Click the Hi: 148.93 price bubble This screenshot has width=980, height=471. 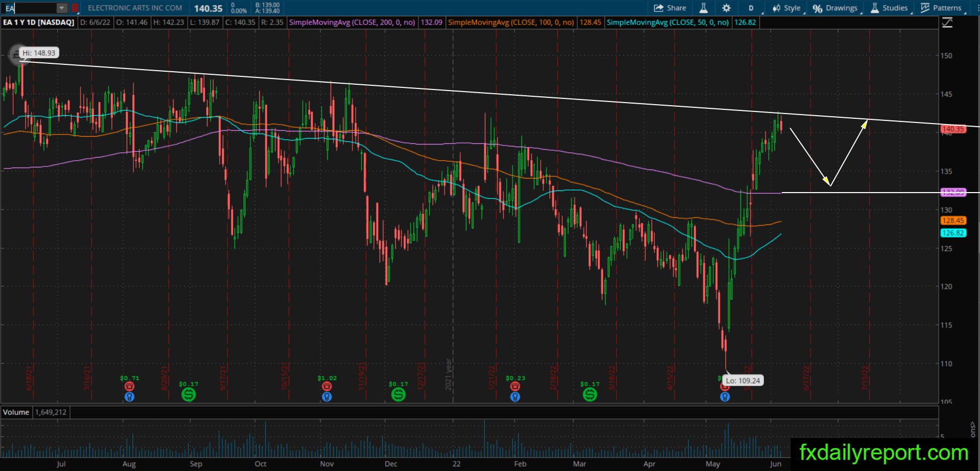pos(39,53)
